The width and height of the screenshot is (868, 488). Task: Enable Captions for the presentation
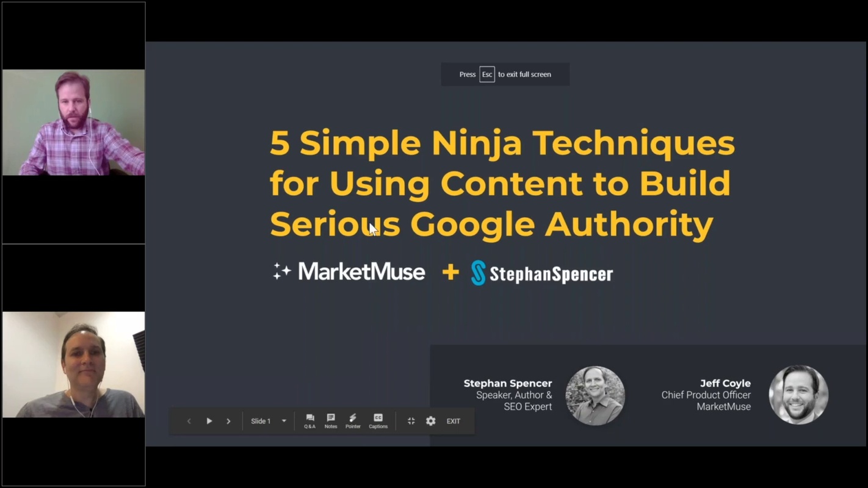[x=378, y=421]
